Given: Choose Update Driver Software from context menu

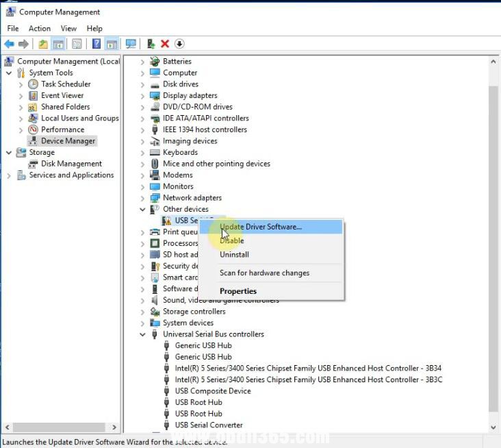Looking at the screenshot, I should (271, 227).
